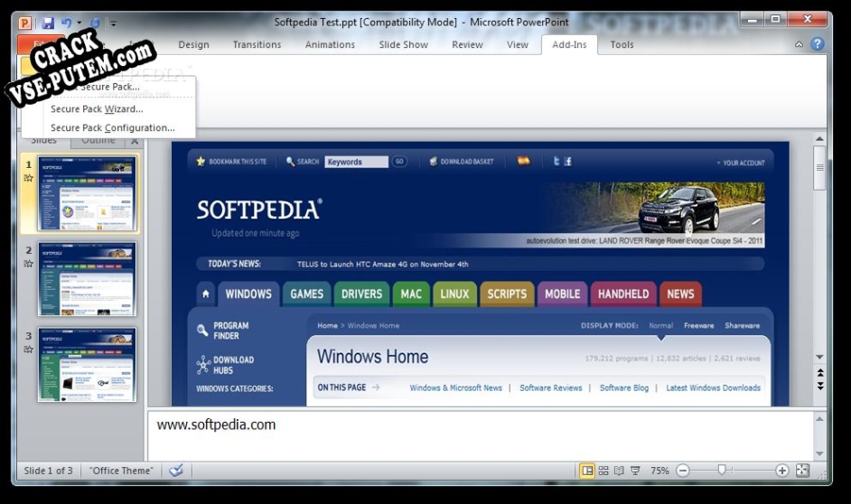
Task: Fit slide to current window icon
Action: click(803, 471)
